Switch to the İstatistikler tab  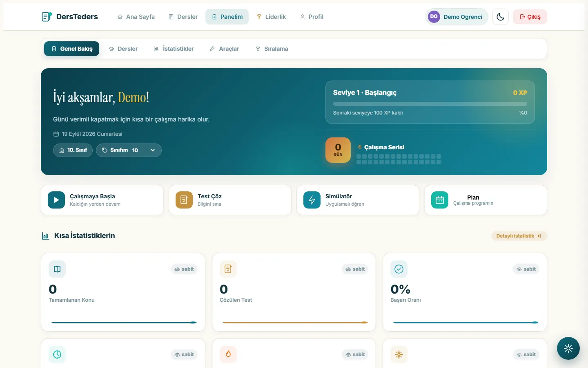(174, 49)
